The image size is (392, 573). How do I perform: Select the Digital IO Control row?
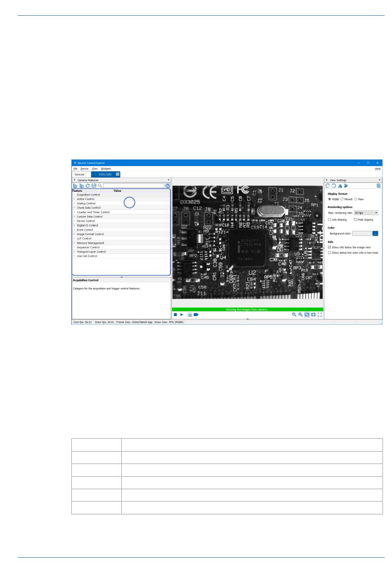(121, 226)
